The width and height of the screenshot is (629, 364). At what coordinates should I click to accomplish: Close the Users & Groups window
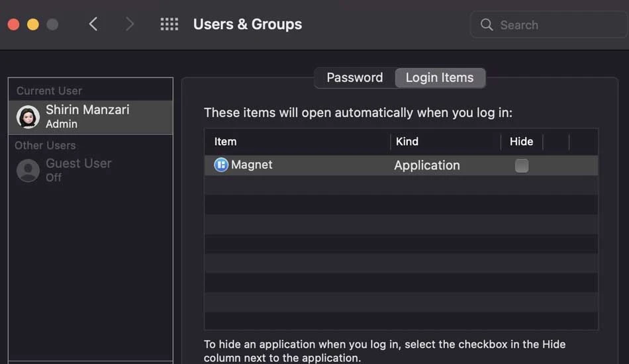14,24
